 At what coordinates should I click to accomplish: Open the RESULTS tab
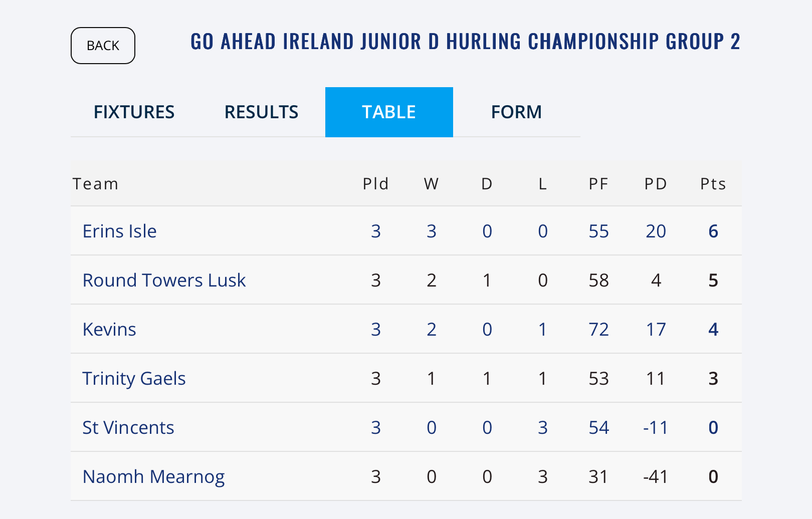click(261, 112)
